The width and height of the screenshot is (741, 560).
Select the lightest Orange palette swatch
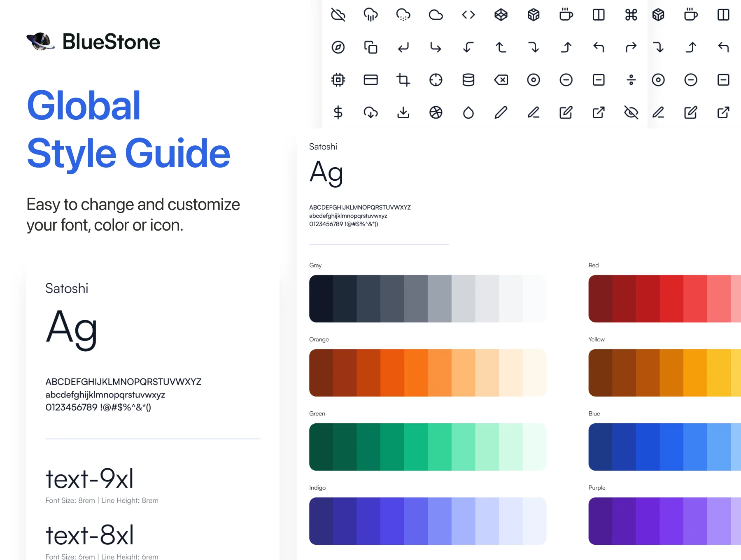[x=534, y=373]
